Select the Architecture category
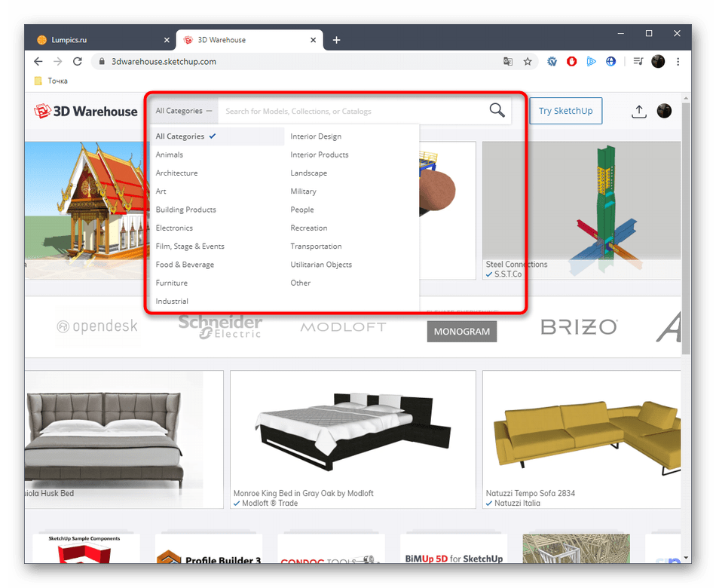The image size is (716, 588). (x=176, y=173)
